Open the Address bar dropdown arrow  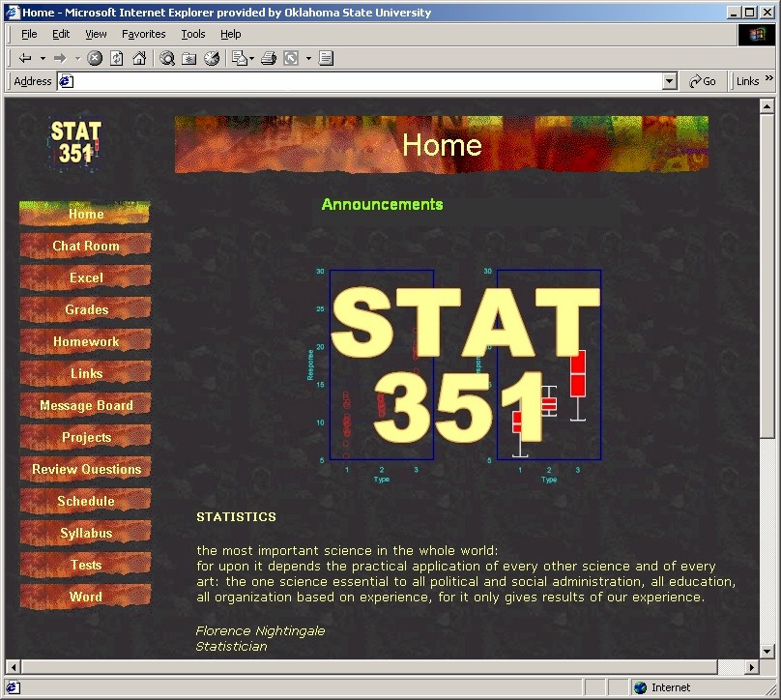pos(670,82)
